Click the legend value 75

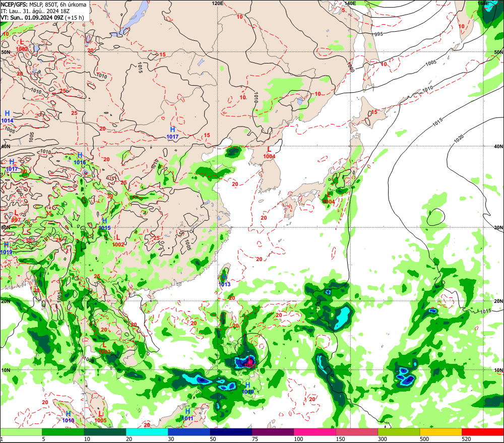[255, 439]
